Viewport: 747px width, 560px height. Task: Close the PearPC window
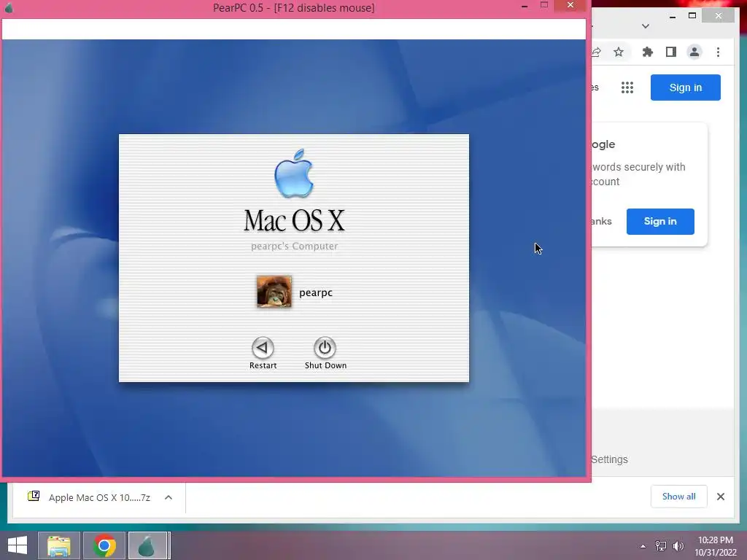[x=570, y=5]
